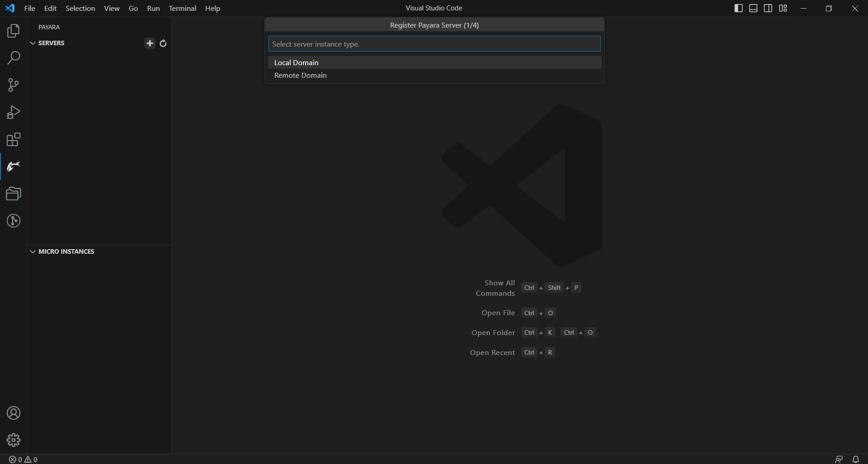Open the Terminal menu
The image size is (868, 464).
182,8
